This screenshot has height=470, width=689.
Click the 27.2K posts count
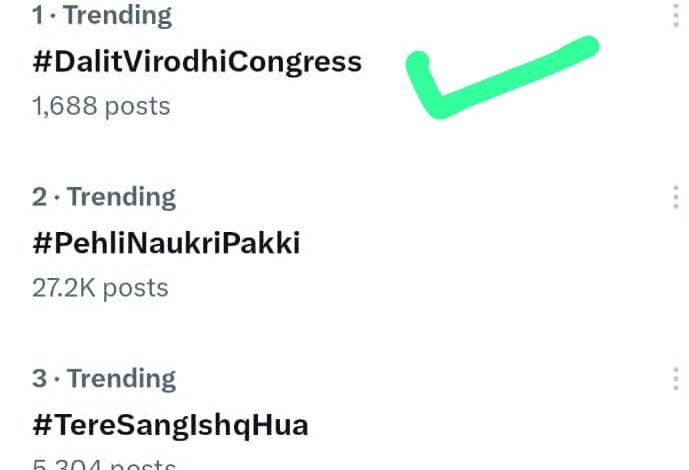point(100,288)
